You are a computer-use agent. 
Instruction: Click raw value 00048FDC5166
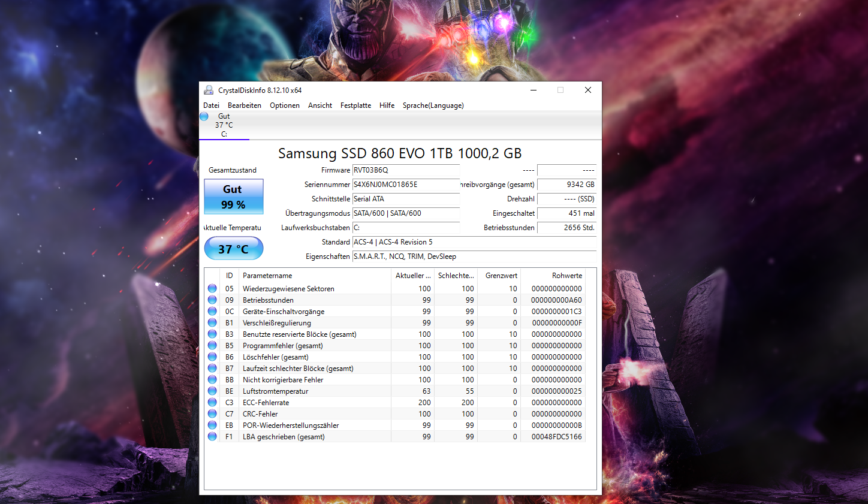557,437
